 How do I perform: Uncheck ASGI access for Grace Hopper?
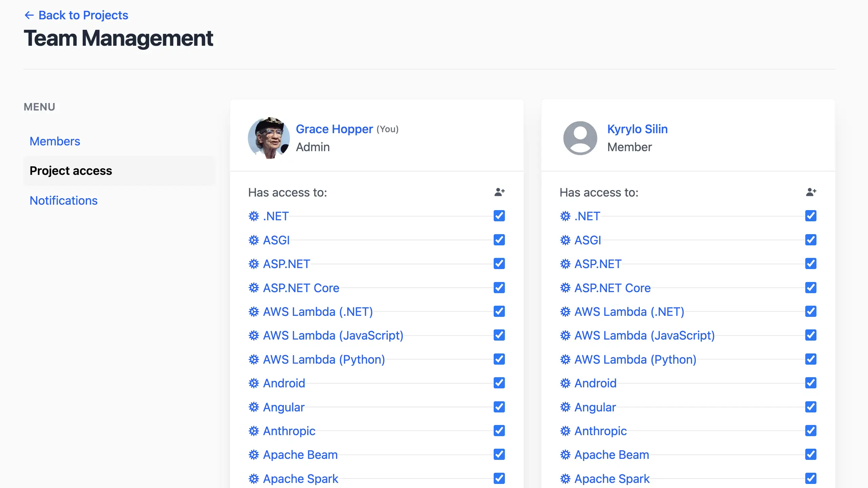point(499,240)
